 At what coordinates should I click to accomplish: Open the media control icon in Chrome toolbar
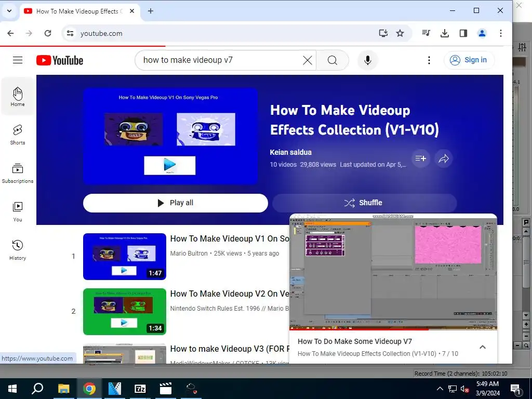pyautogui.click(x=426, y=33)
